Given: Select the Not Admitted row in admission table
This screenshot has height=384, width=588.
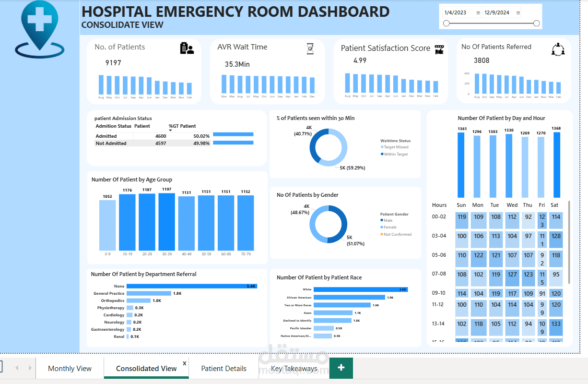Looking at the screenshot, I should click(175, 143).
